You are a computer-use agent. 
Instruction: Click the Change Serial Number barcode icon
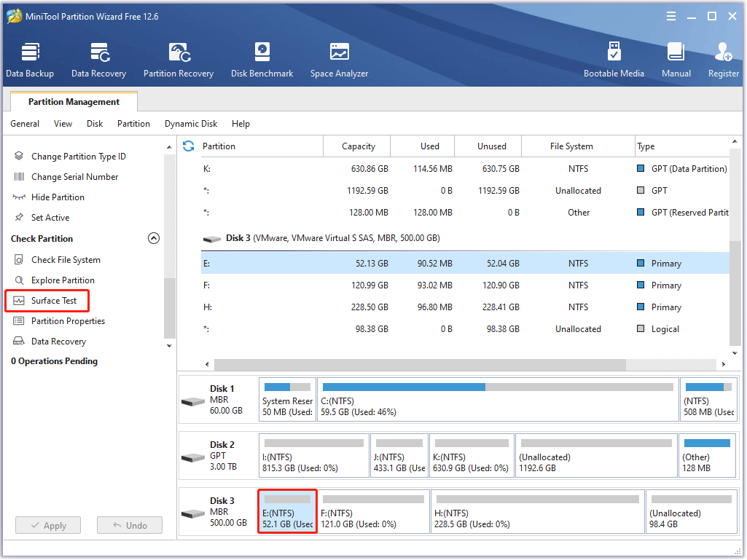click(x=19, y=177)
